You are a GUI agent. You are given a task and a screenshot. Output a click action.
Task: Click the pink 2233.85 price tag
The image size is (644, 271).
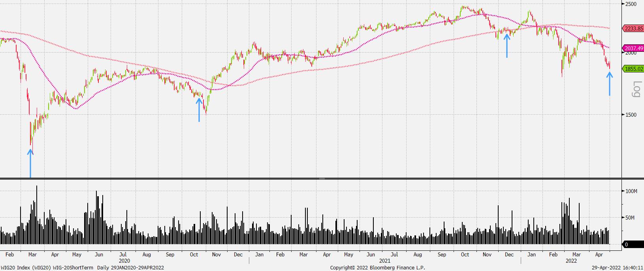click(633, 28)
